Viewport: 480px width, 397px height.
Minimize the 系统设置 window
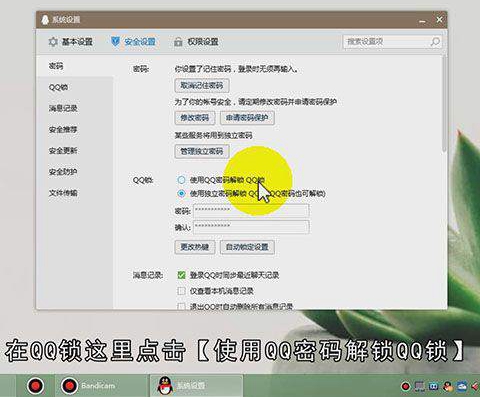[x=423, y=21]
